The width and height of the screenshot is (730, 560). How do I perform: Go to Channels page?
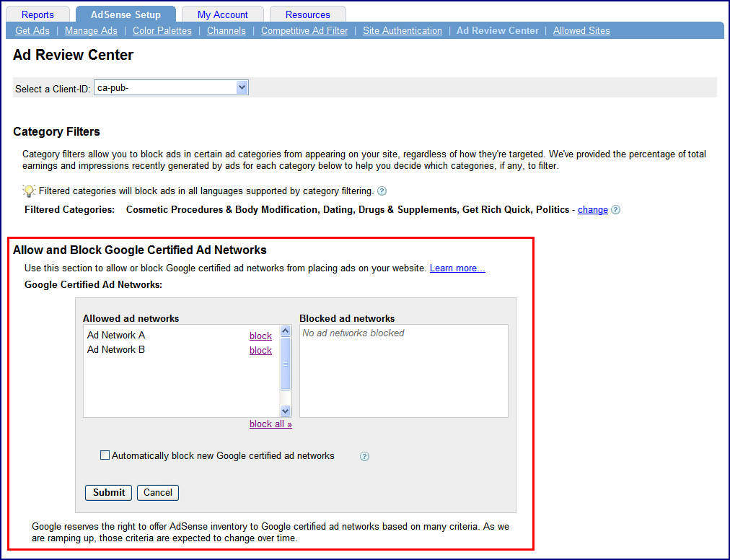[x=227, y=31]
